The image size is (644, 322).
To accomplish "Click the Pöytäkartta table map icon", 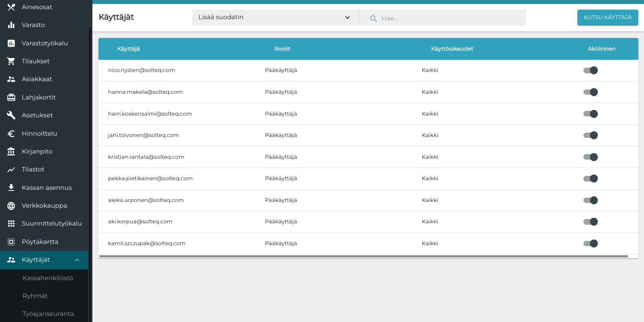I will (x=11, y=242).
